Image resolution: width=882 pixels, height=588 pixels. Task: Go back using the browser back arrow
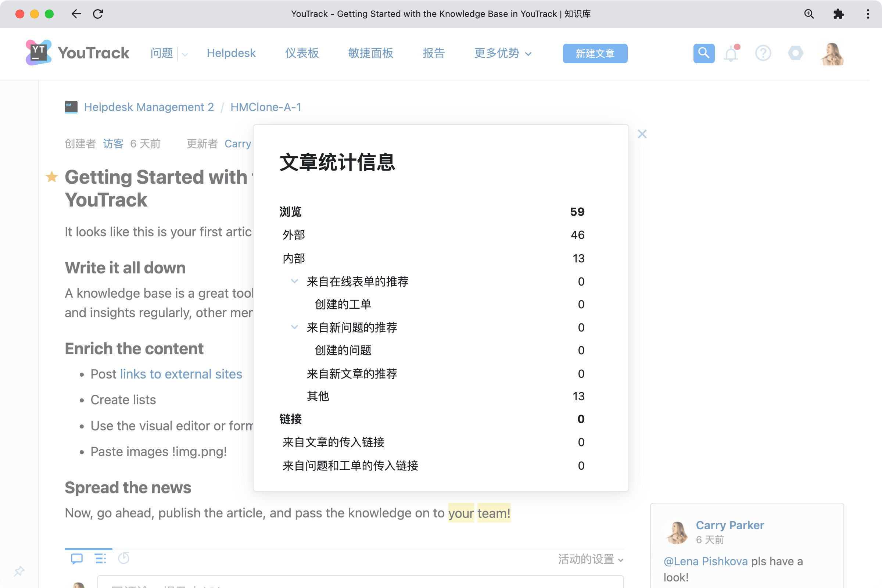(76, 14)
